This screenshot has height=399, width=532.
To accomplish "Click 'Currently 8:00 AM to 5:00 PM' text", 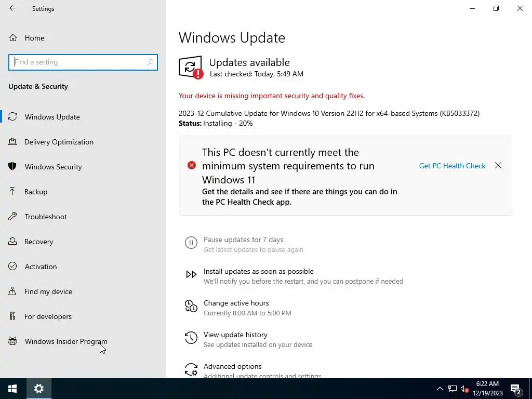I will (x=247, y=313).
